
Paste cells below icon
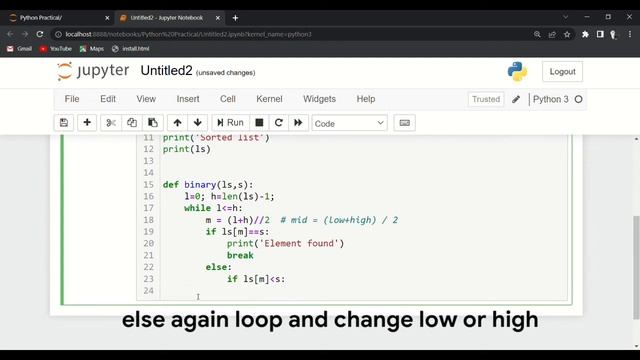[153, 123]
